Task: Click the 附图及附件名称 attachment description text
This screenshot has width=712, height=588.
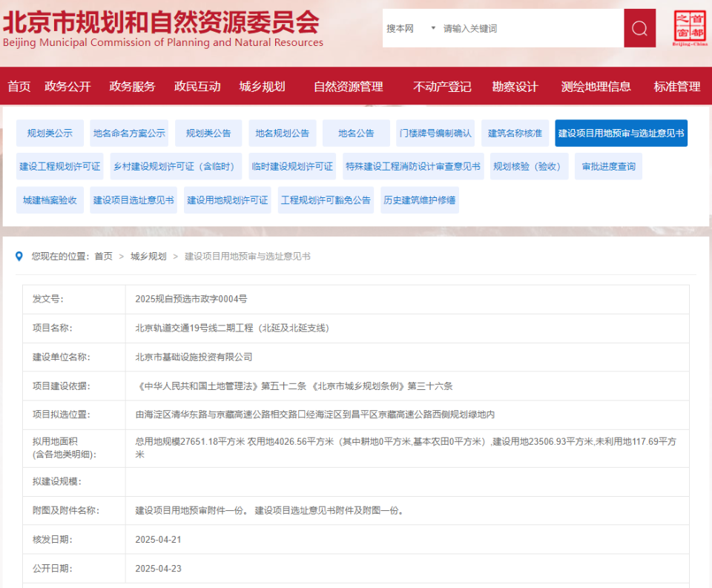Action: [x=270, y=510]
